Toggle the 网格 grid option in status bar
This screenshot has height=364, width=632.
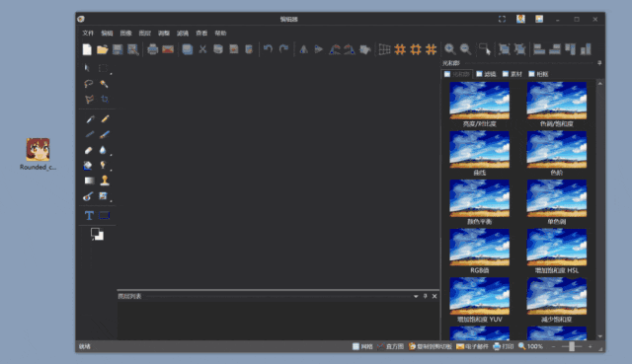362,346
